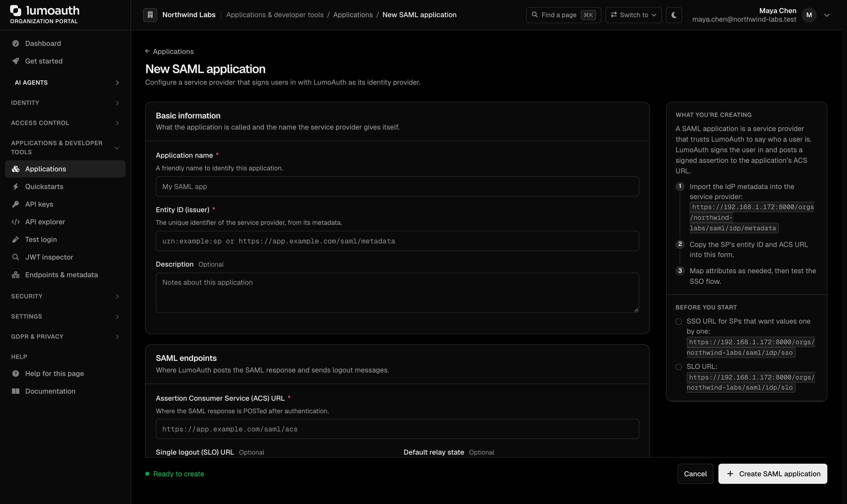Click the Endpoints & metadata network icon
Viewport: 847px width, 504px height.
pos(16,275)
